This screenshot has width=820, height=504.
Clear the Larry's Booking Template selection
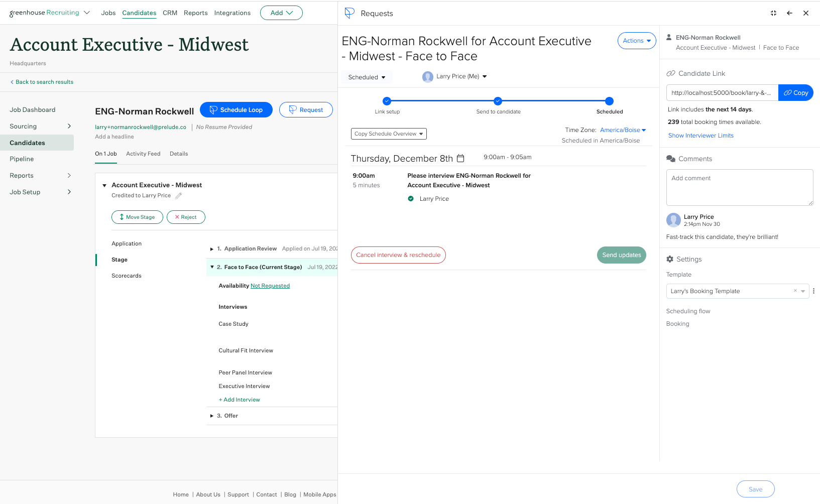795,291
